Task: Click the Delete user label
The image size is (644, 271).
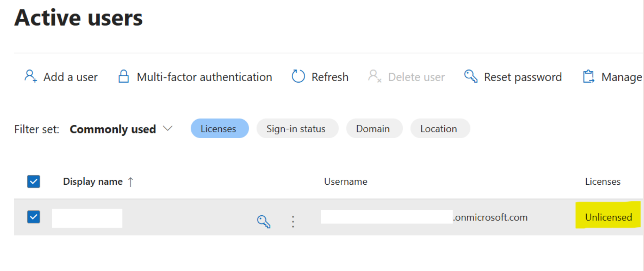Action: (x=416, y=77)
